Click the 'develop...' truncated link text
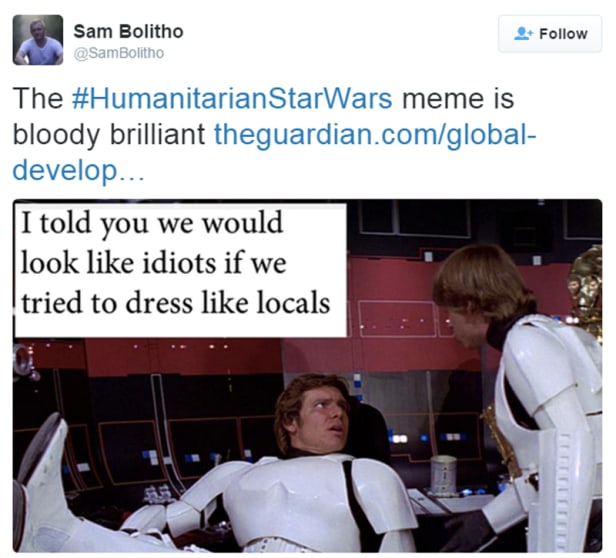The height and width of the screenshot is (558, 616). (x=78, y=171)
